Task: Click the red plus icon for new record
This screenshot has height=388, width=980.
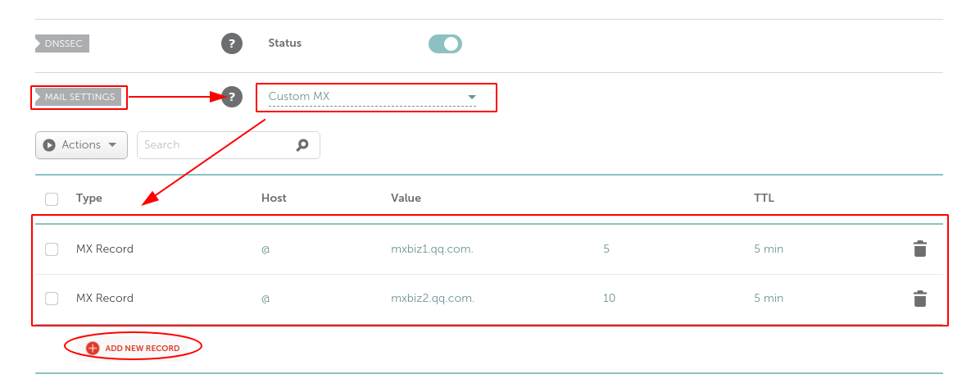Action: coord(93,348)
